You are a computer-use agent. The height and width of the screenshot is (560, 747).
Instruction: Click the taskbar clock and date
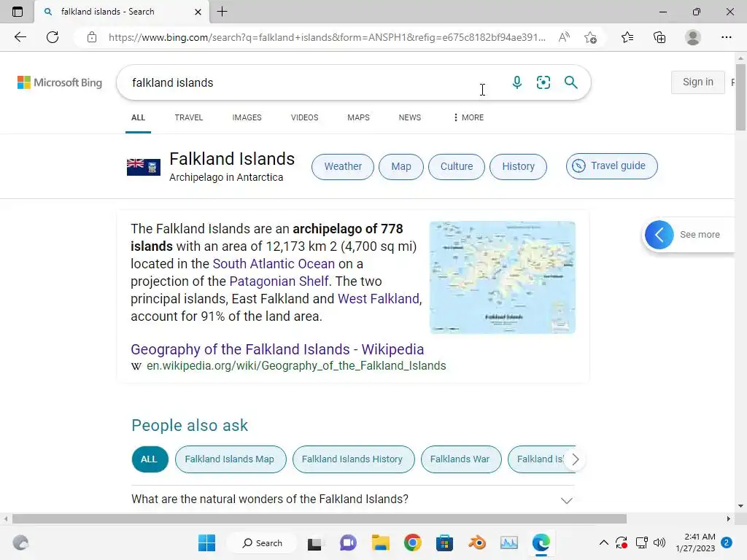(695, 542)
